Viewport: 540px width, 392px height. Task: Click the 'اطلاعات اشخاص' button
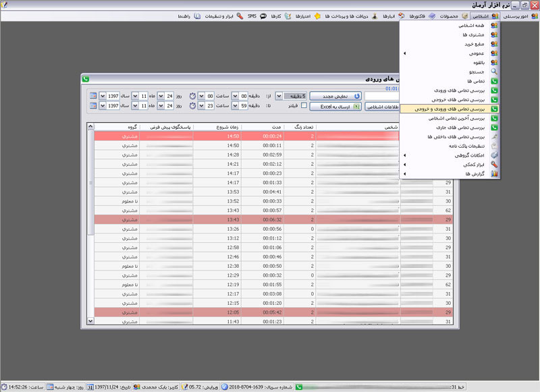382,107
